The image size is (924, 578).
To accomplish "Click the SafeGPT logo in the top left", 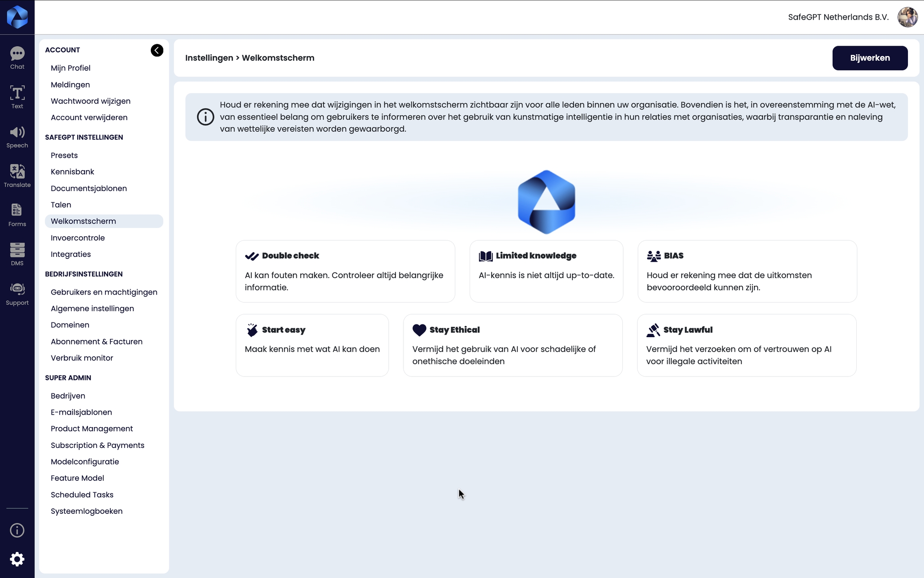I will tap(17, 17).
